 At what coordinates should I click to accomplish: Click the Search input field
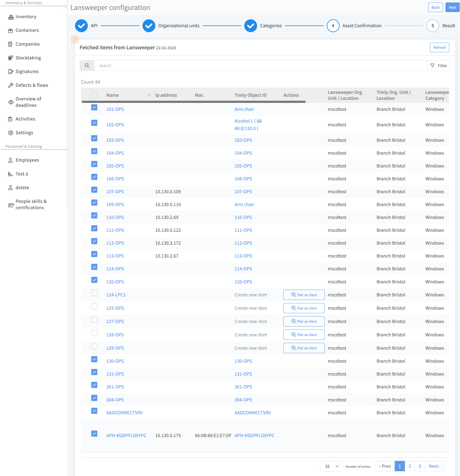260,66
